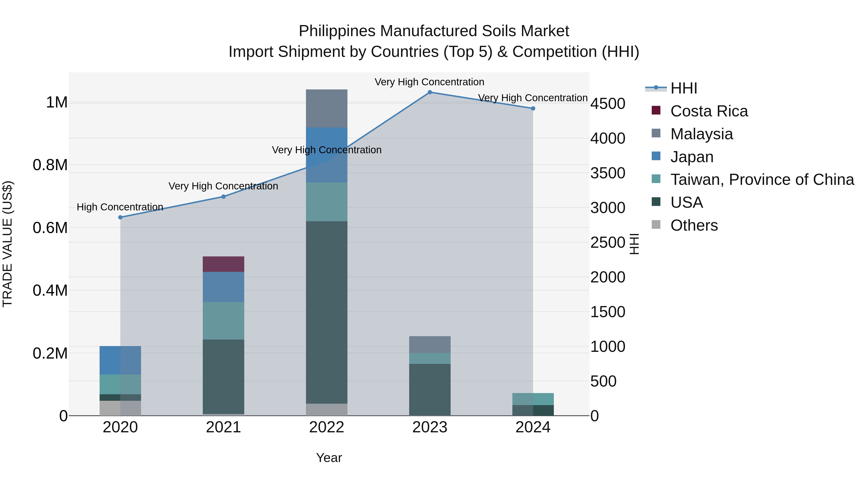This screenshot has width=868, height=488.
Task: Click the right axis tick label 4500
Action: 608,104
